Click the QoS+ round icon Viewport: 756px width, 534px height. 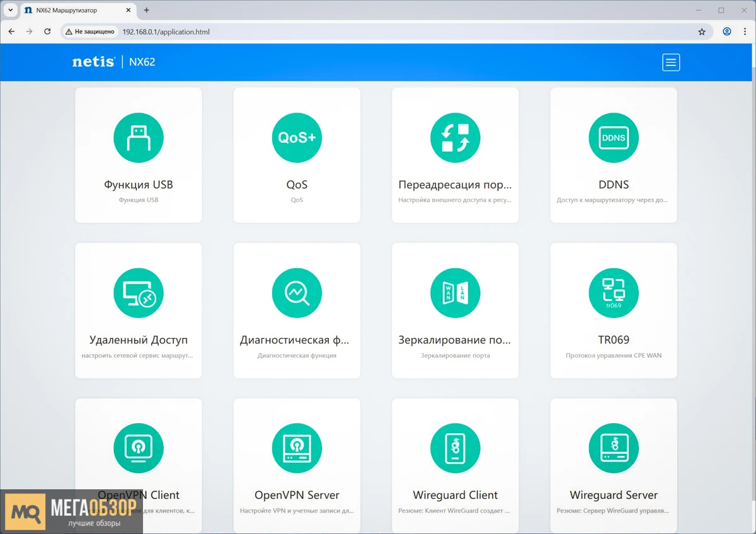[297, 138]
